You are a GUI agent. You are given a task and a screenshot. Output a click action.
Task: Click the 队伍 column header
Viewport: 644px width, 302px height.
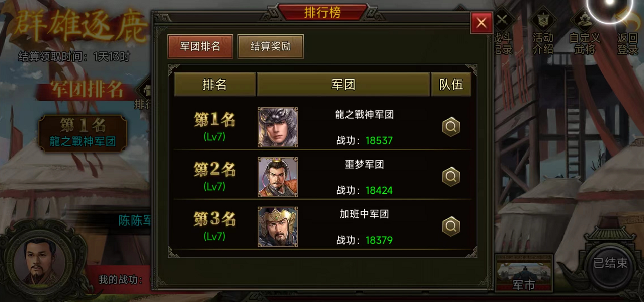pos(451,85)
